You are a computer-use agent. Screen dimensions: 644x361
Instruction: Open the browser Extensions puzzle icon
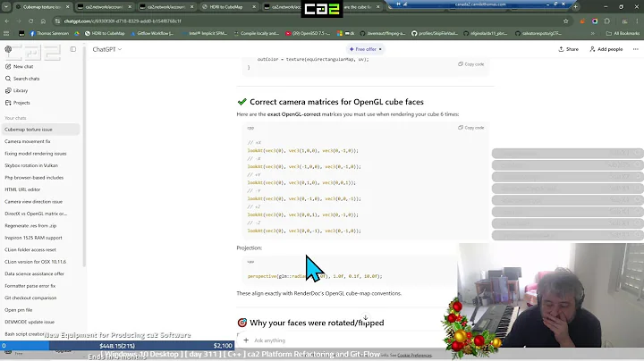(x=607, y=21)
